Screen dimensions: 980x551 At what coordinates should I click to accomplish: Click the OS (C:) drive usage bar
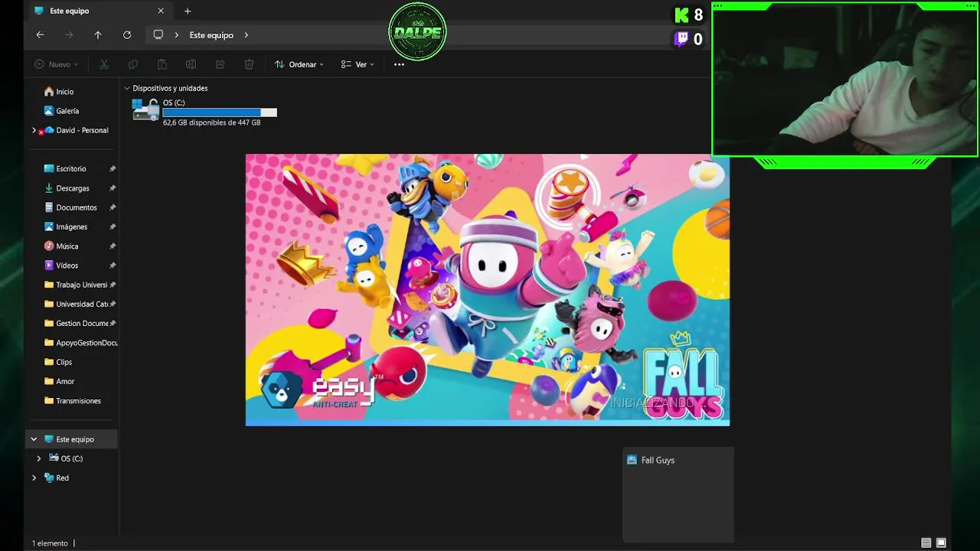[x=220, y=112]
